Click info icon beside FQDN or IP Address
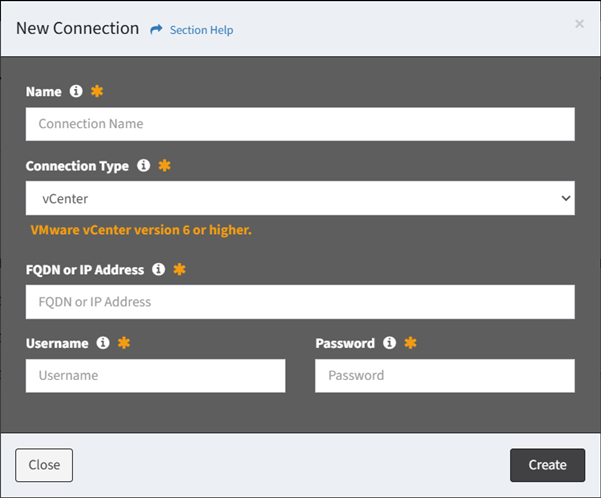 159,269
